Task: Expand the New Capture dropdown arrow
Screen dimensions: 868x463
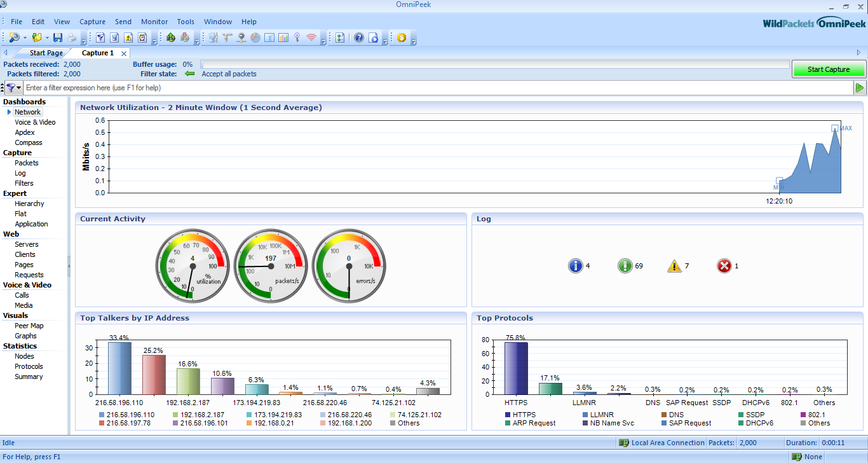Action: coord(25,38)
